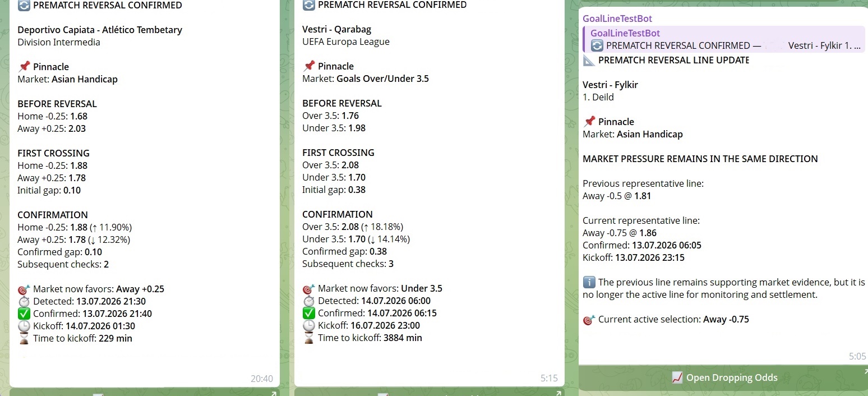This screenshot has height=396, width=868.
Task: Click hourglass icon beside Time to kickoff 229 min
Action: 24,338
